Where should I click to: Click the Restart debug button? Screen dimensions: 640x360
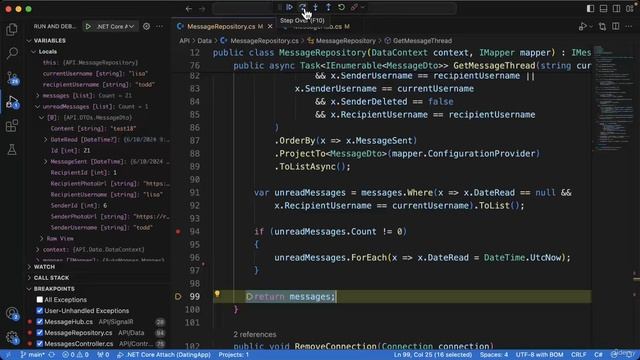pos(341,7)
